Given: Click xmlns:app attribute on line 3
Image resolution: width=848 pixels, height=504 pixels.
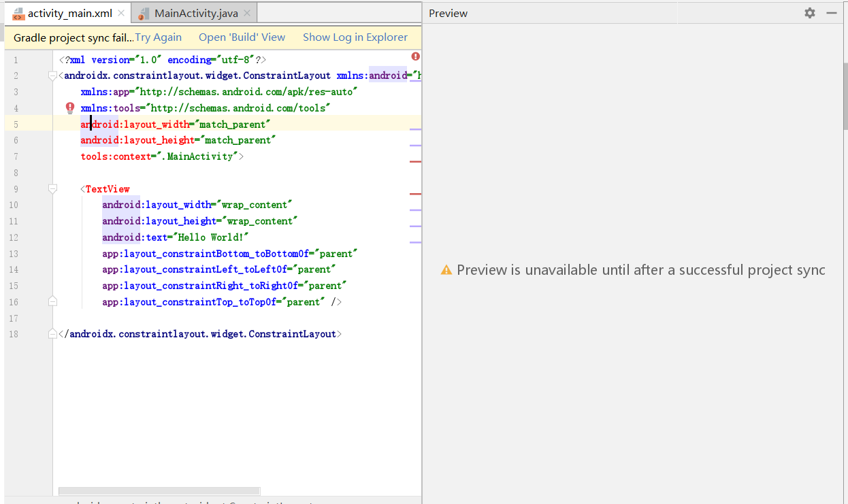Looking at the screenshot, I should (x=105, y=92).
